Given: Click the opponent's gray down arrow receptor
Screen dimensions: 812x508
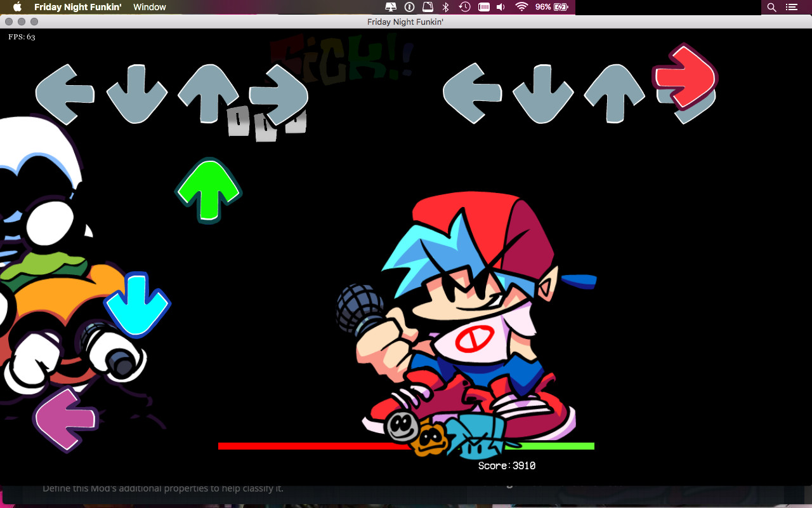Looking at the screenshot, I should [136, 93].
